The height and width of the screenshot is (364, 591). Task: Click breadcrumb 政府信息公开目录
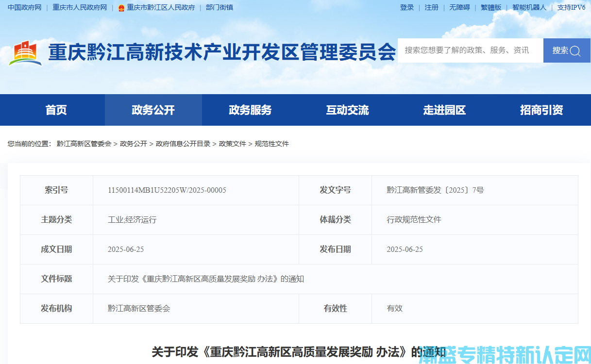pos(183,144)
